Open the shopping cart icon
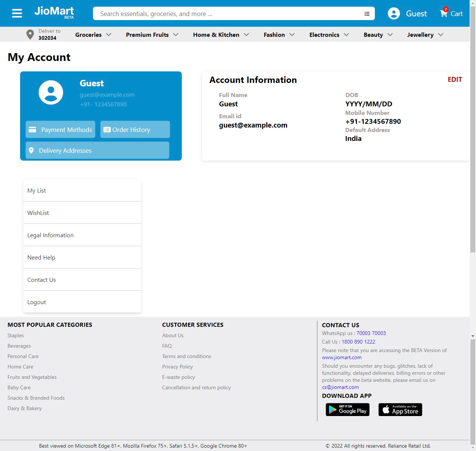476x451 pixels. [444, 13]
